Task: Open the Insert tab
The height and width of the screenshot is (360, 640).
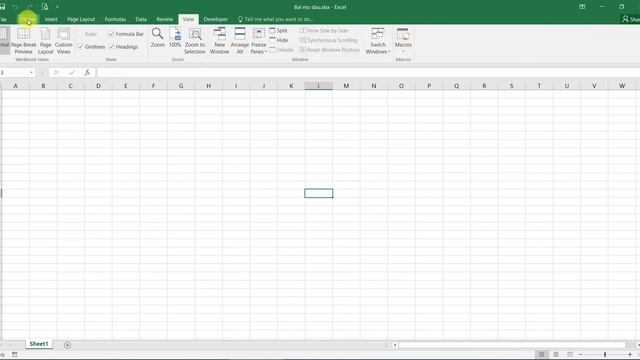Action: pyautogui.click(x=51, y=19)
